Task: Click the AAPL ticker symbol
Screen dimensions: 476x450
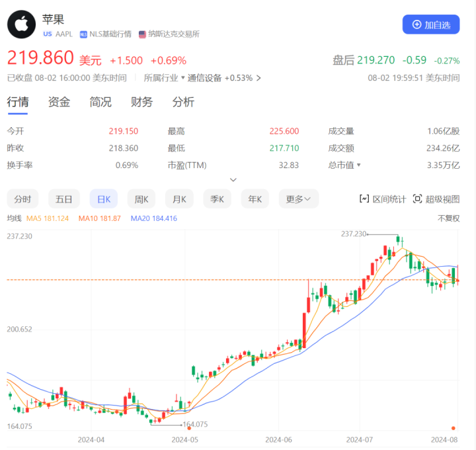Action: coord(64,34)
